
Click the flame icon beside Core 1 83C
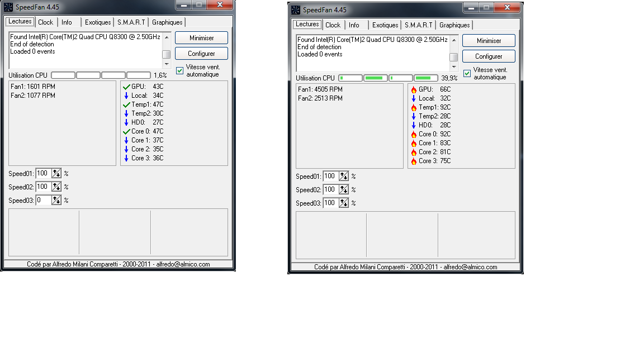[x=414, y=143]
